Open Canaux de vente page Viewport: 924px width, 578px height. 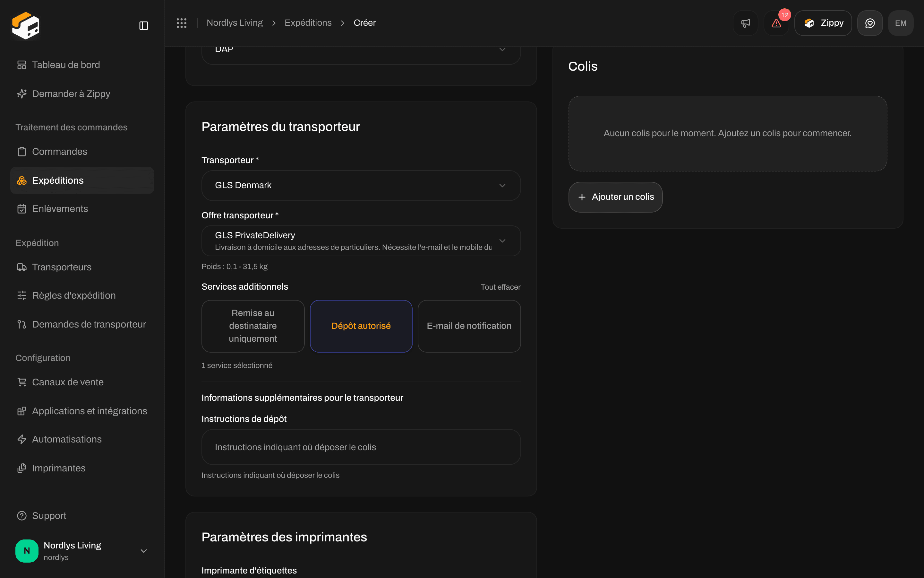click(82, 382)
